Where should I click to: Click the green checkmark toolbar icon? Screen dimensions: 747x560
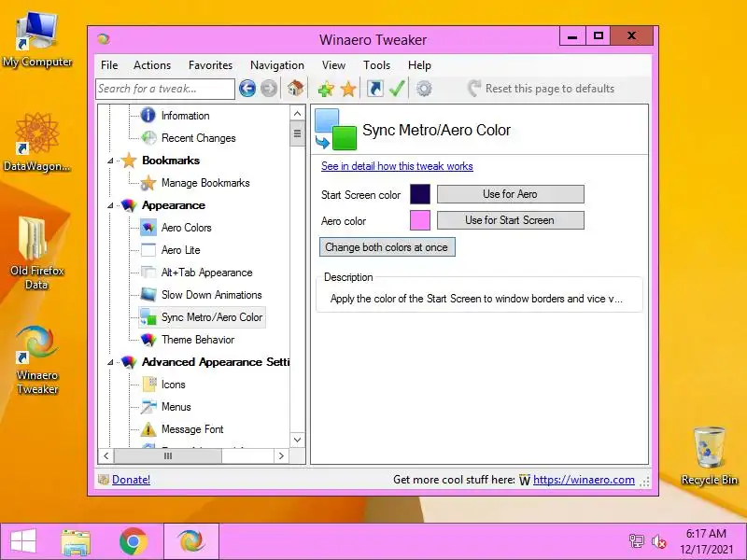tap(397, 89)
